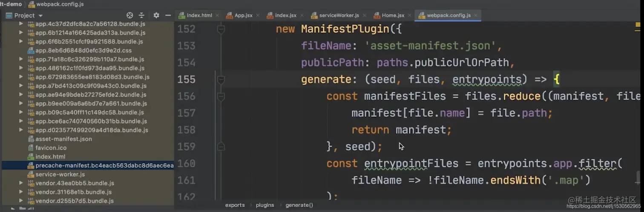Click webpack.config.js in the top navigation bar
This screenshot has width=644, height=212.
pyautogui.click(x=60, y=4)
